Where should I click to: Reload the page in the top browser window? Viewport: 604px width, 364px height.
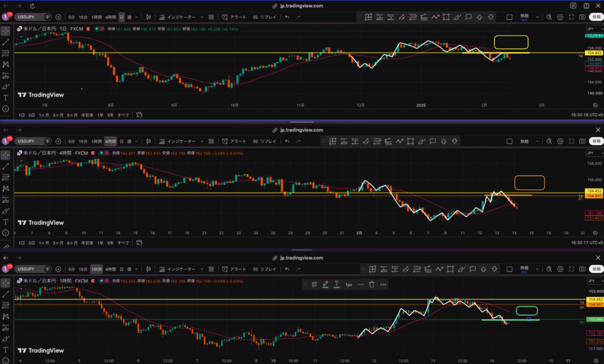pos(32,6)
